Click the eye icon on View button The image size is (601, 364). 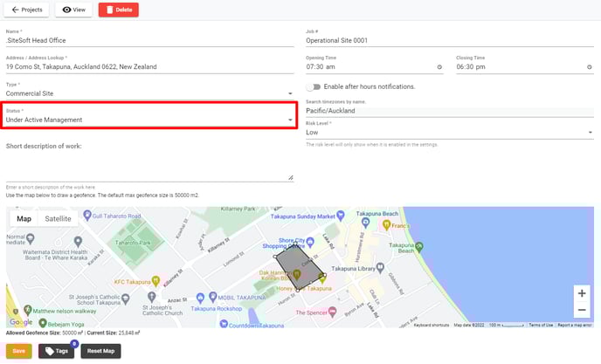[x=66, y=10]
